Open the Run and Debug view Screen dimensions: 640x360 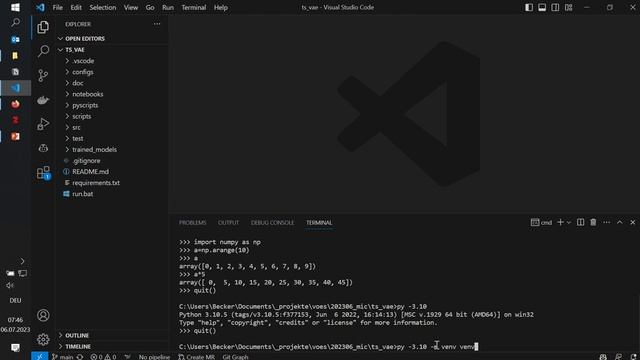pyautogui.click(x=43, y=124)
